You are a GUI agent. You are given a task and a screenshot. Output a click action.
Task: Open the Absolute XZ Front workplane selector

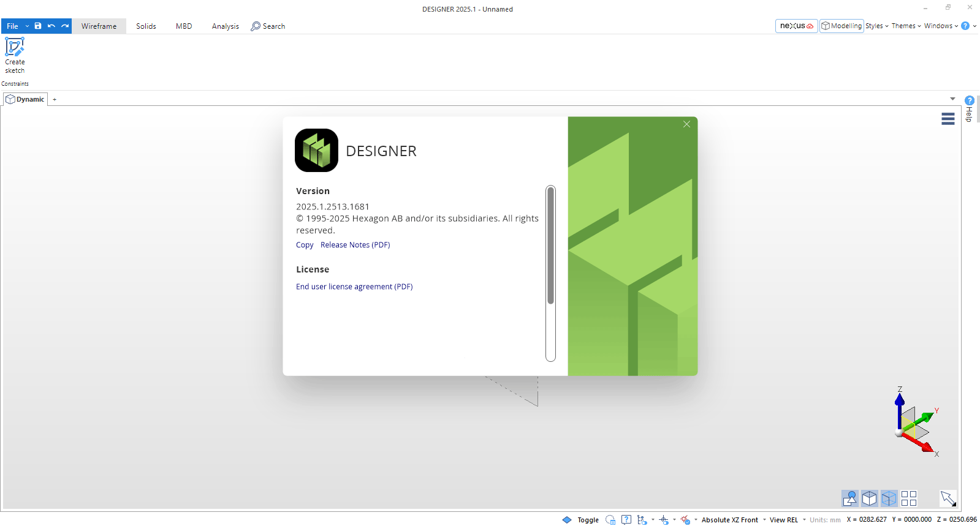(730, 520)
